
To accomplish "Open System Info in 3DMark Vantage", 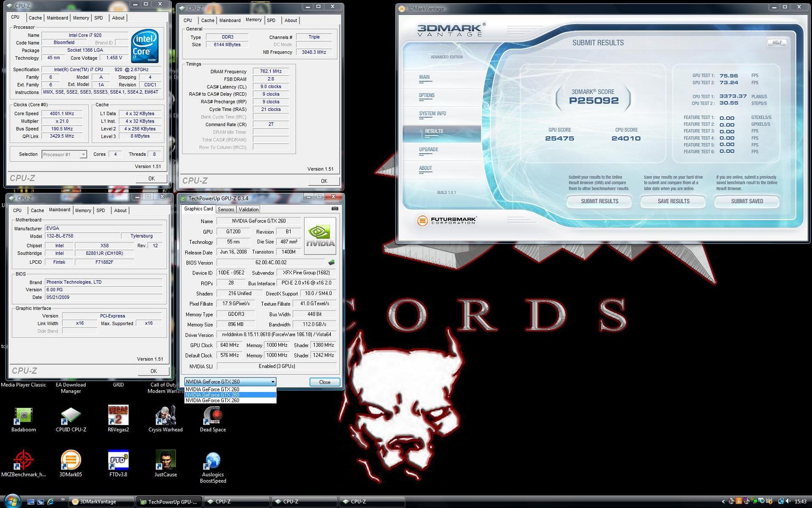I will 432,114.
